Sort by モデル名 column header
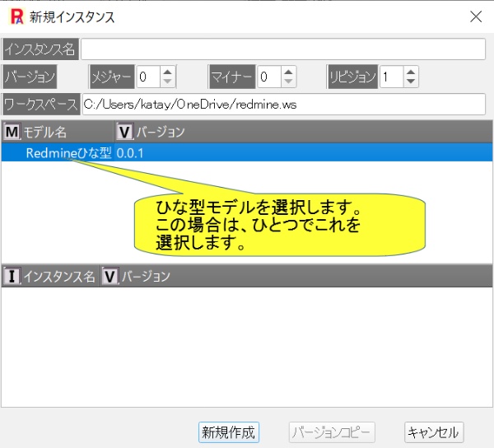 click(58, 132)
